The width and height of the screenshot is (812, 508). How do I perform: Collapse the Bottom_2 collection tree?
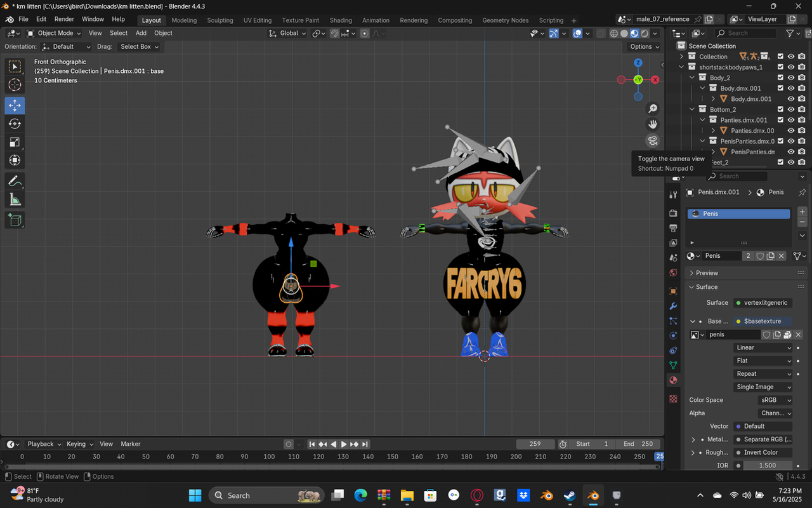[692, 109]
